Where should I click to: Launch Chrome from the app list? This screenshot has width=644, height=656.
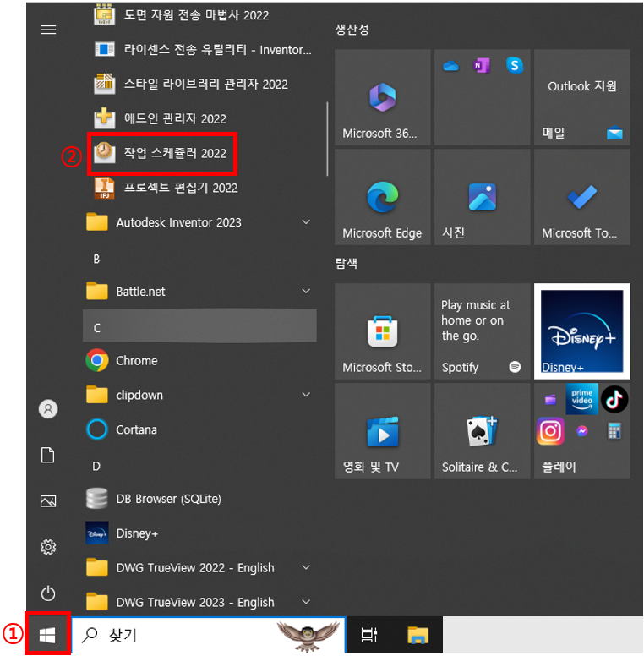pos(199,360)
